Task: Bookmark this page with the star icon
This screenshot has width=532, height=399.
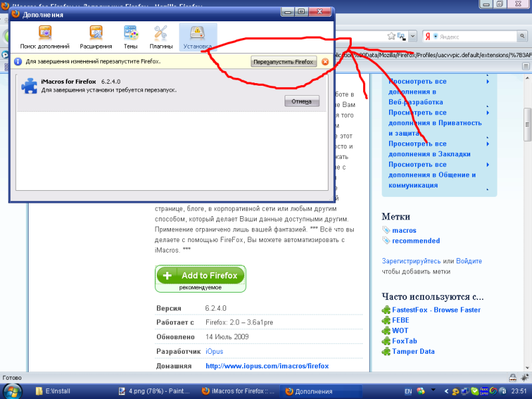Action: (x=391, y=36)
